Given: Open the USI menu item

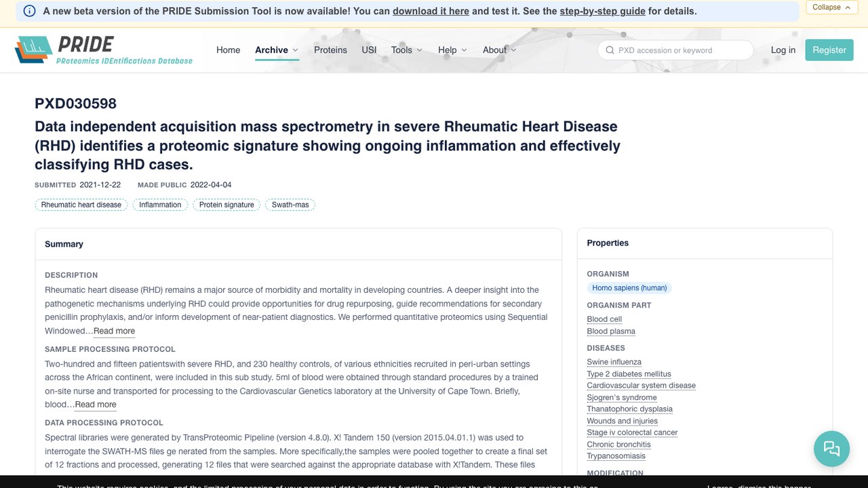Looking at the screenshot, I should (x=369, y=50).
